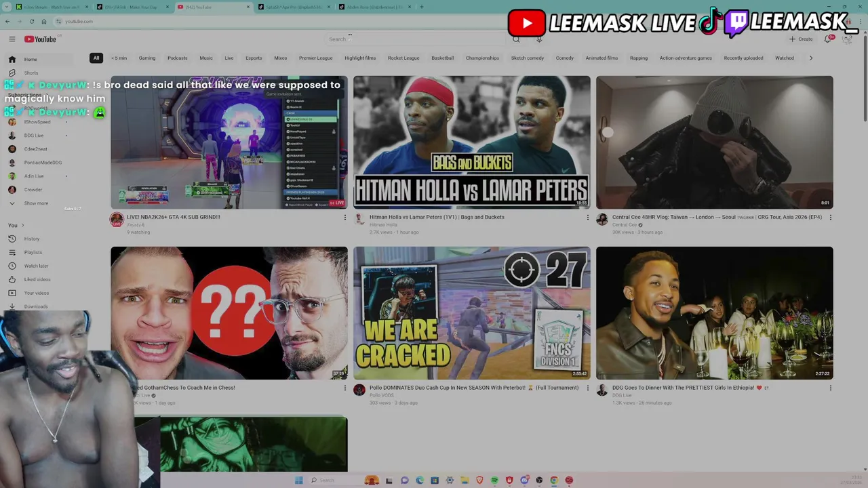Open Windows Start menu
This screenshot has width=868, height=488.
pyautogui.click(x=299, y=480)
